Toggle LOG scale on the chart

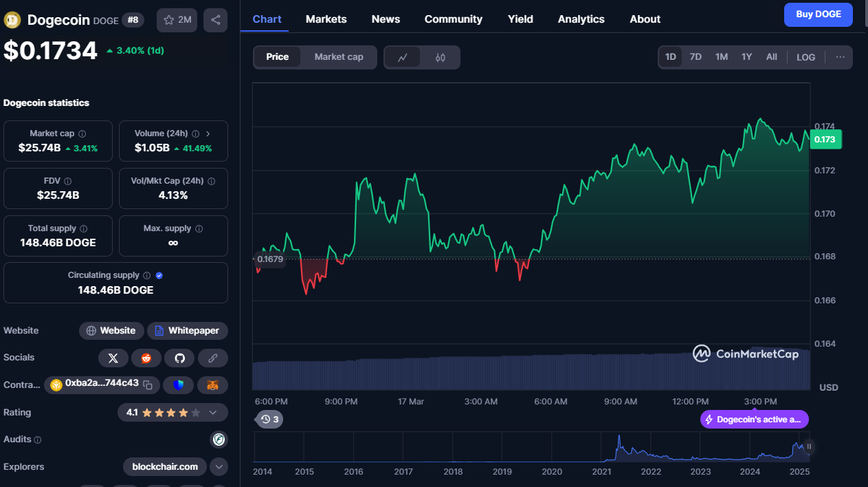point(805,57)
